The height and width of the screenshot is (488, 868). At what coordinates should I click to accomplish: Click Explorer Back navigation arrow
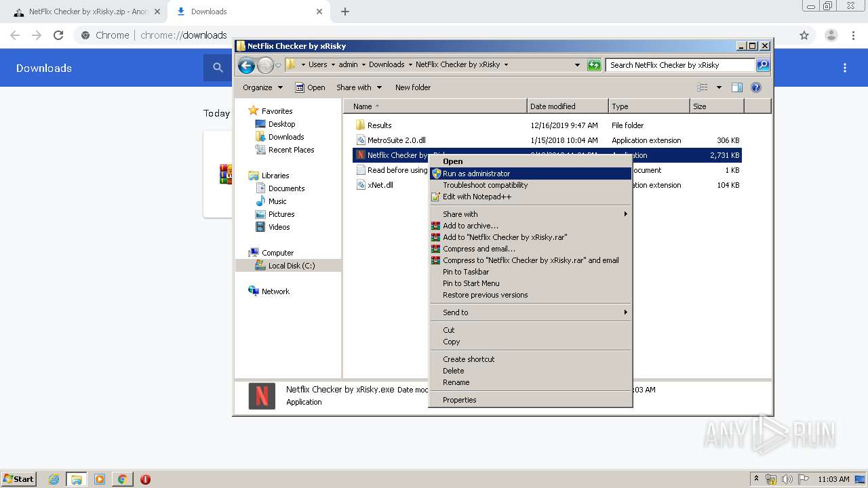[x=246, y=65]
